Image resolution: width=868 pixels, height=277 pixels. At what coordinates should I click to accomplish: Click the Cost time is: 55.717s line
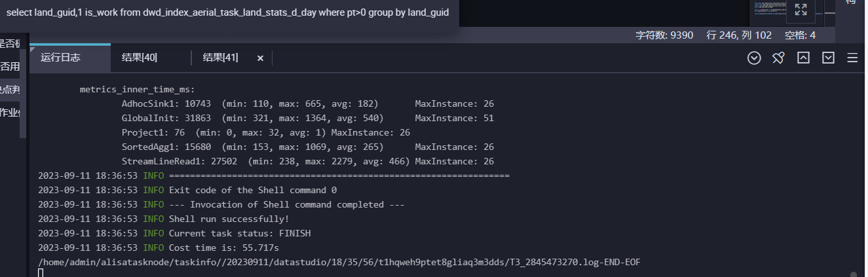(159, 248)
